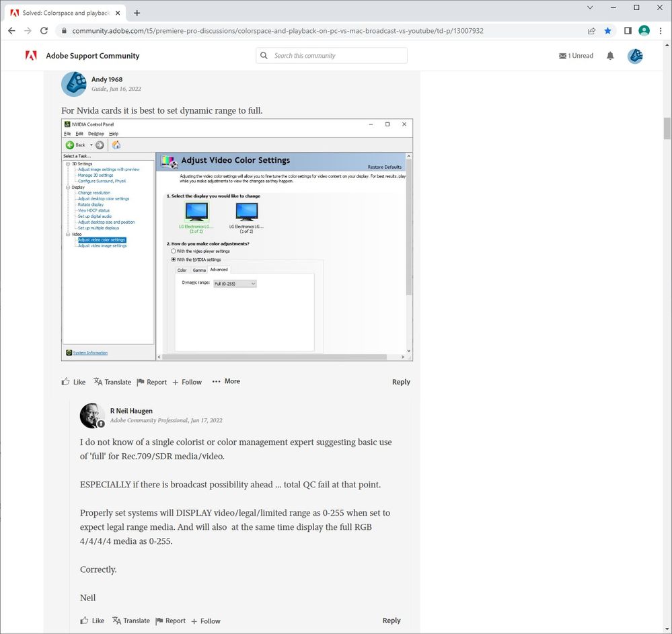Screen dimensions: 672x634
Task: Click the page vertical scrollbar thumb
Action: (667, 128)
